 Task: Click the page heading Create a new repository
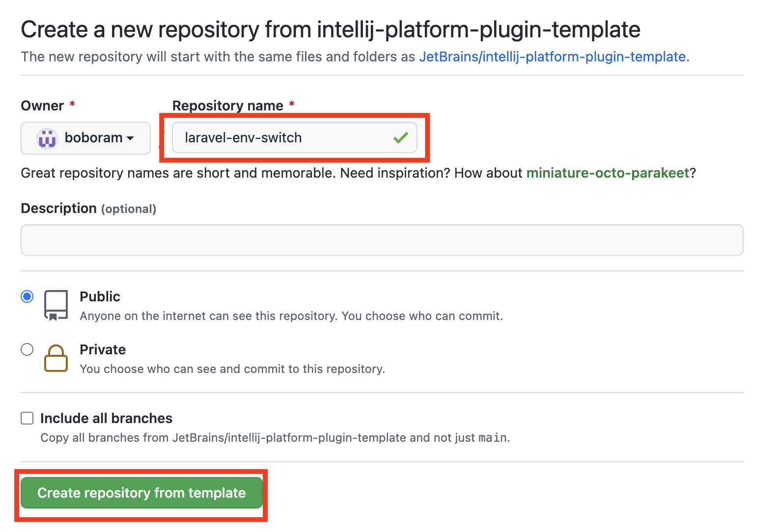(331, 29)
